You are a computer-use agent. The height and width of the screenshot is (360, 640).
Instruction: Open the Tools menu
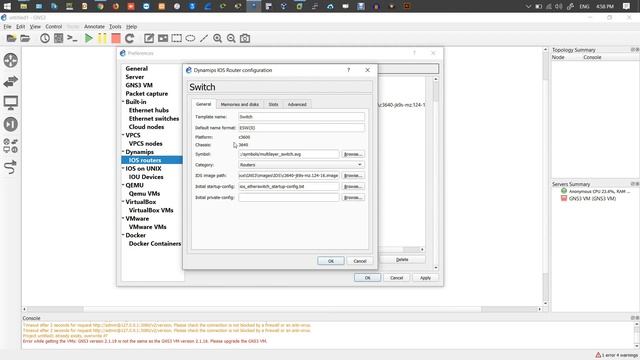pyautogui.click(x=115, y=27)
